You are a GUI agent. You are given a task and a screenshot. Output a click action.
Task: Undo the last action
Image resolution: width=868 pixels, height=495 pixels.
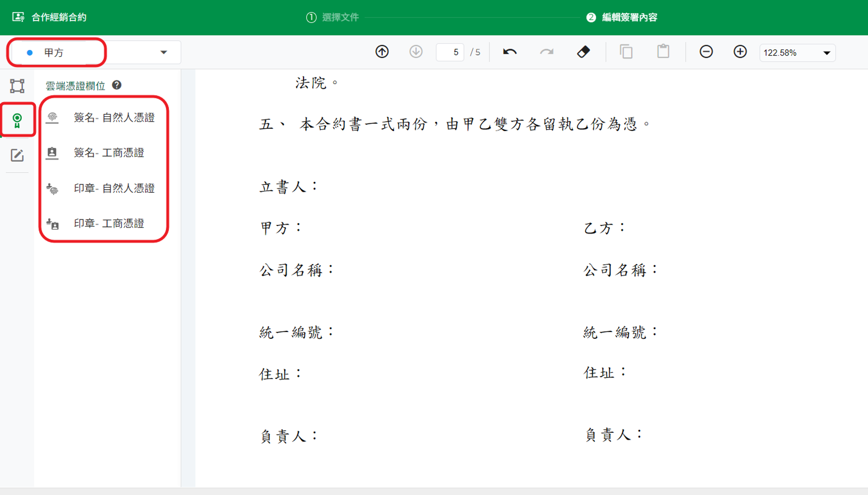click(510, 52)
